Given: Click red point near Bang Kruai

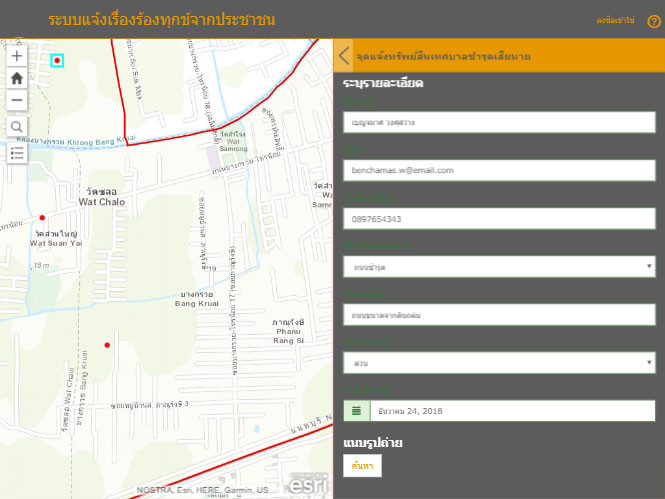Looking at the screenshot, I should pos(107,345).
